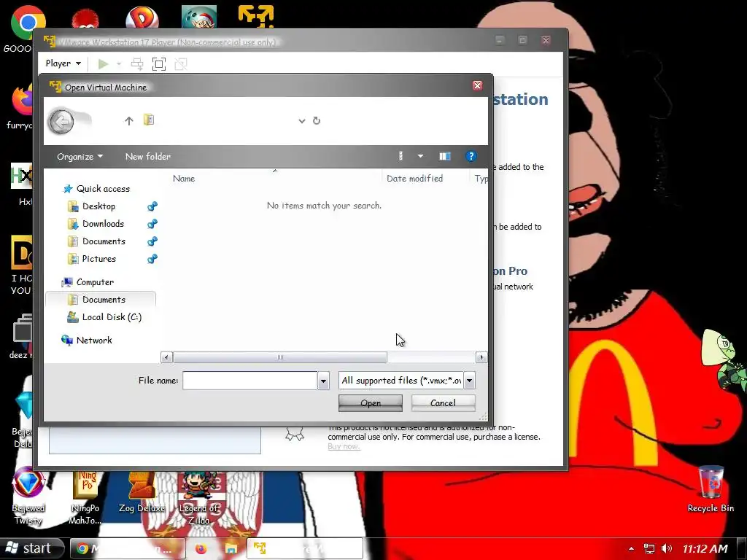
Task: Expand the File name dropdown arrow
Action: tap(323, 381)
